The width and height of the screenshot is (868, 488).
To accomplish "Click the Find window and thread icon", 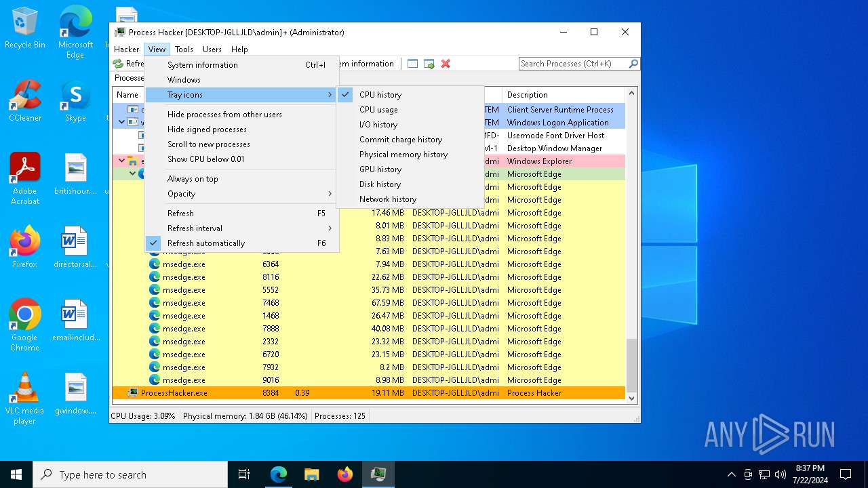I will pyautogui.click(x=429, y=64).
